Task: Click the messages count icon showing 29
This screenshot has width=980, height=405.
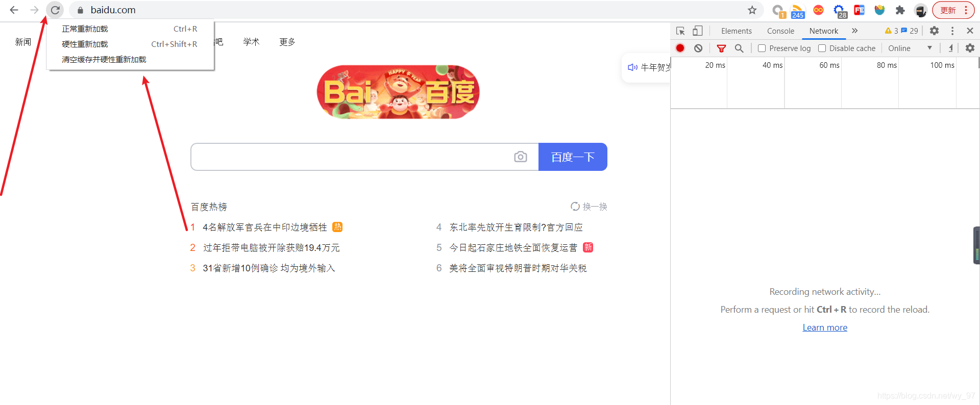Action: [x=910, y=31]
